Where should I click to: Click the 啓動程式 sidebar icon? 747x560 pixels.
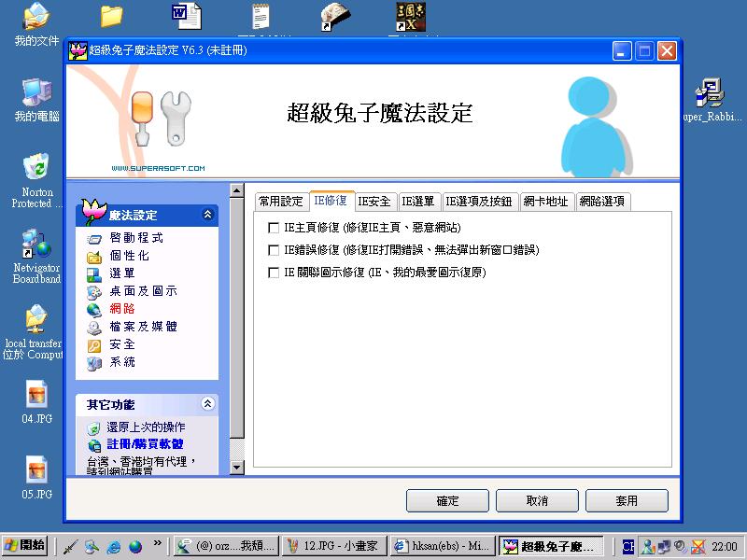pos(94,239)
